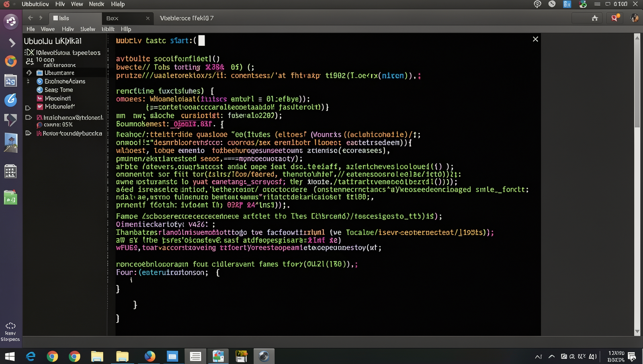This screenshot has width=643, height=364.
Task: Toggle the Midtonolef checked box
Action: (40, 106)
